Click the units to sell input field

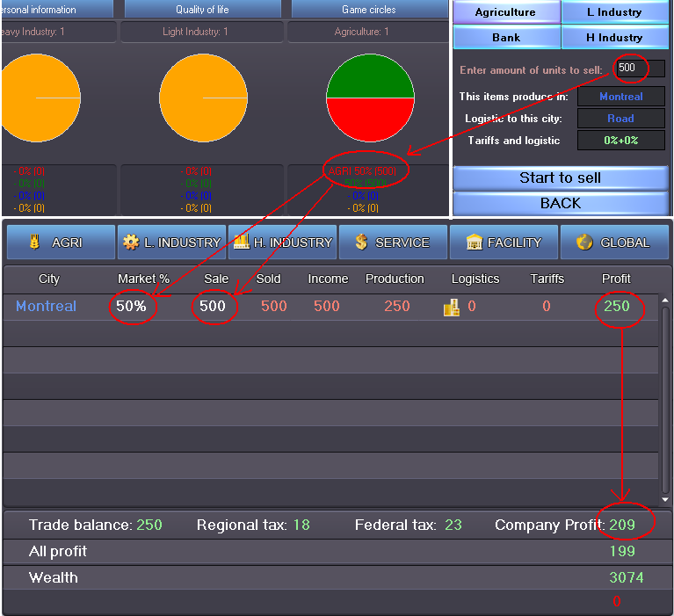coord(639,69)
